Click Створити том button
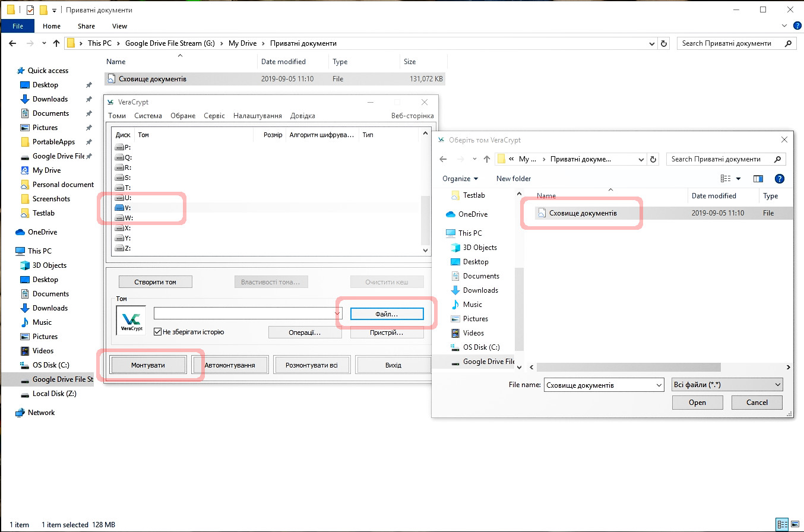 coord(156,282)
